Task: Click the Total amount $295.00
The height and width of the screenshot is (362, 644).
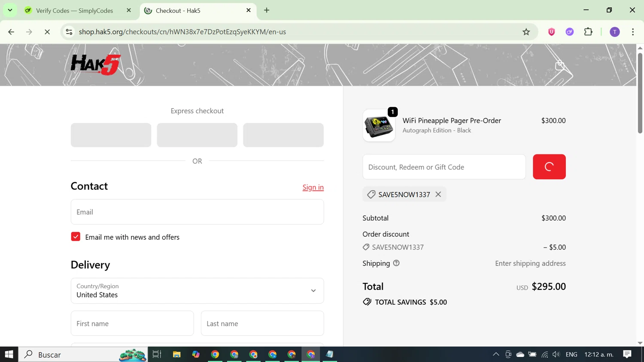Action: pos(549,287)
